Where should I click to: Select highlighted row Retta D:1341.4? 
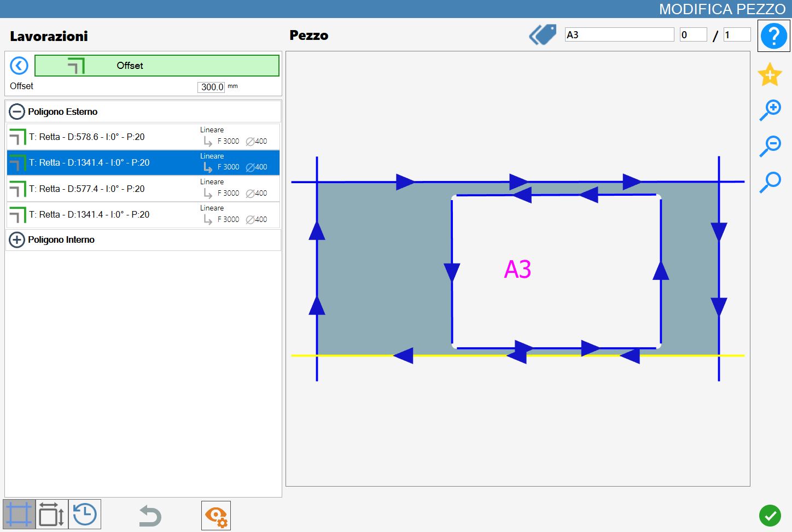click(143, 162)
